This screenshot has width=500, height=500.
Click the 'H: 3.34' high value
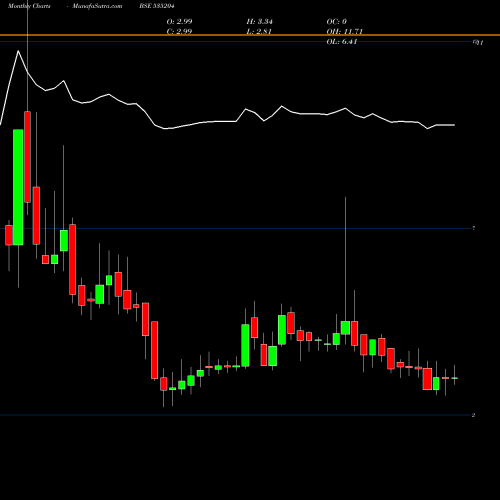(x=260, y=21)
